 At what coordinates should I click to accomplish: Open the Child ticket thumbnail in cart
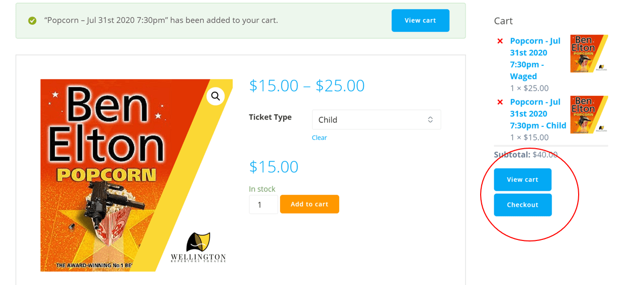589,115
